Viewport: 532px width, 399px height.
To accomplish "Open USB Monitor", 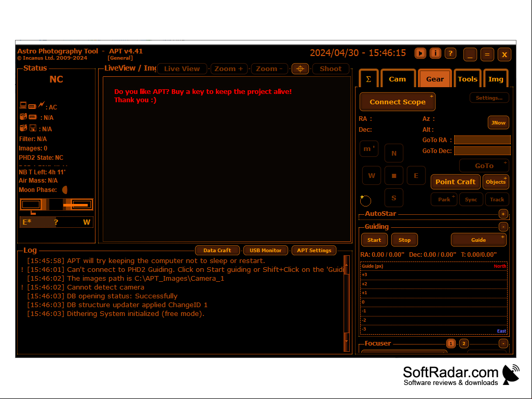I will (265, 251).
